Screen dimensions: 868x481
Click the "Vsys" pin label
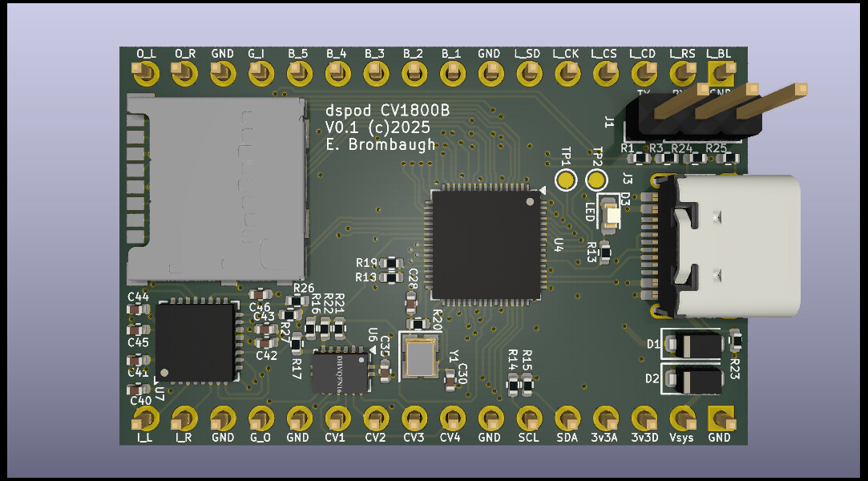[681, 437]
